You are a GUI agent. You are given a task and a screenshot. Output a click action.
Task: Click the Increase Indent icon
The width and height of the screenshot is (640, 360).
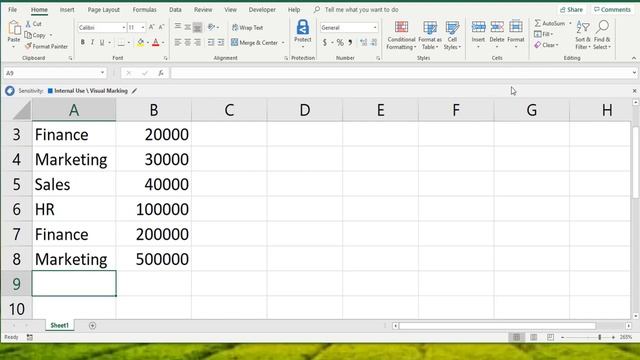pos(221,42)
